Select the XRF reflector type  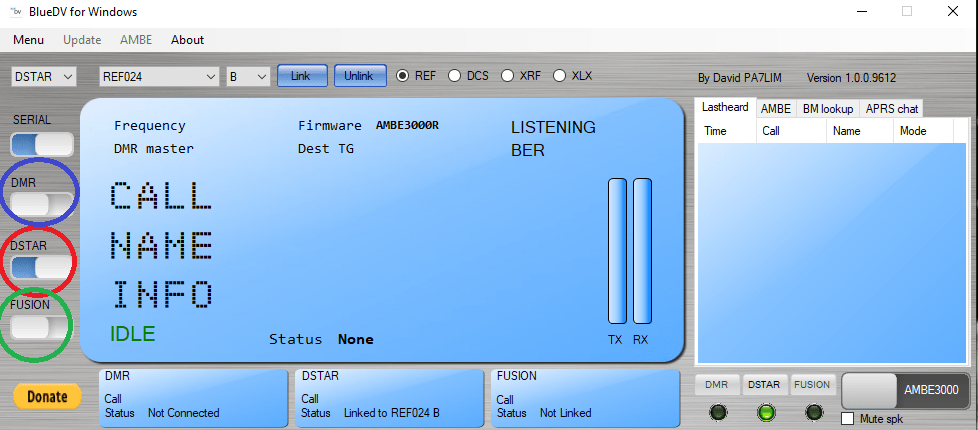[508, 75]
